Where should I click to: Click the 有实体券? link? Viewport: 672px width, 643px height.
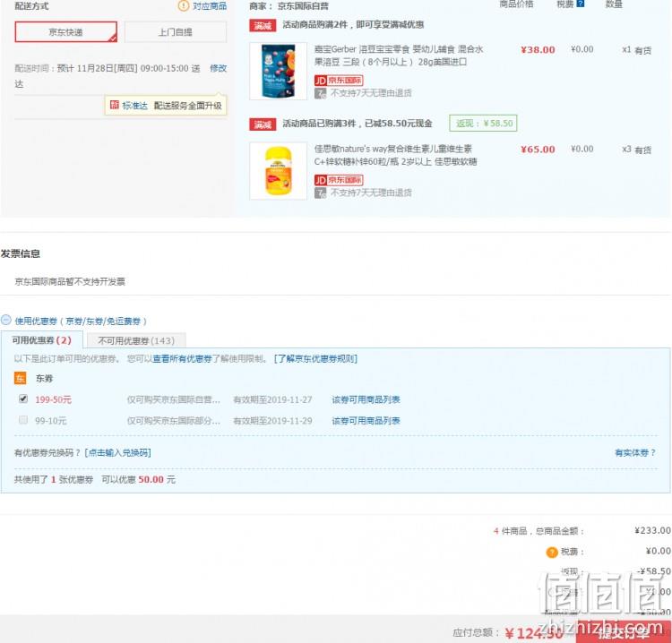click(635, 453)
